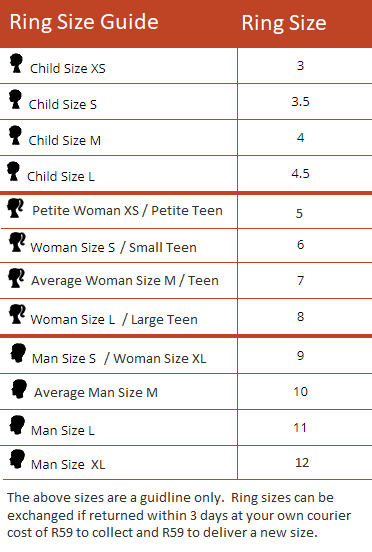Click ring size 7 in the table
372x552 pixels.
300,281
